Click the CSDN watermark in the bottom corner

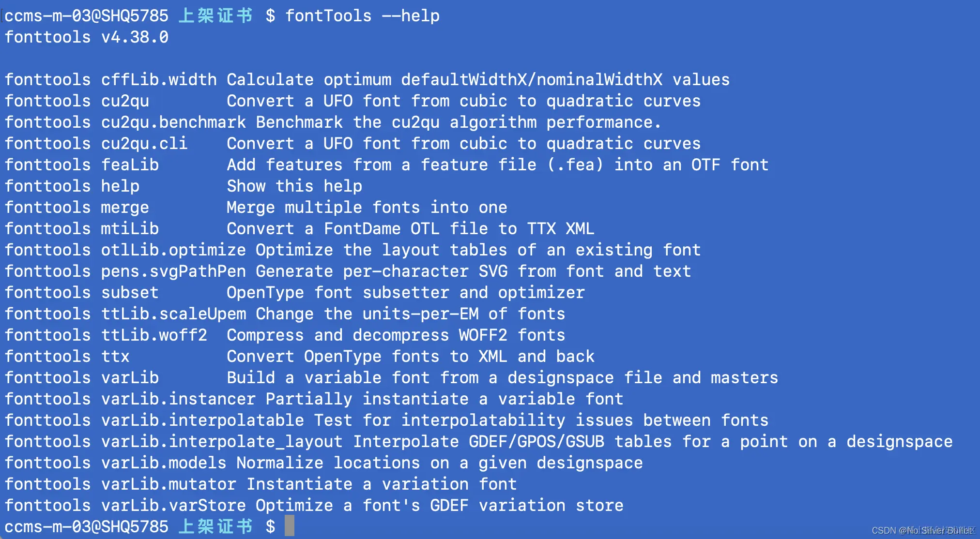tap(922, 530)
